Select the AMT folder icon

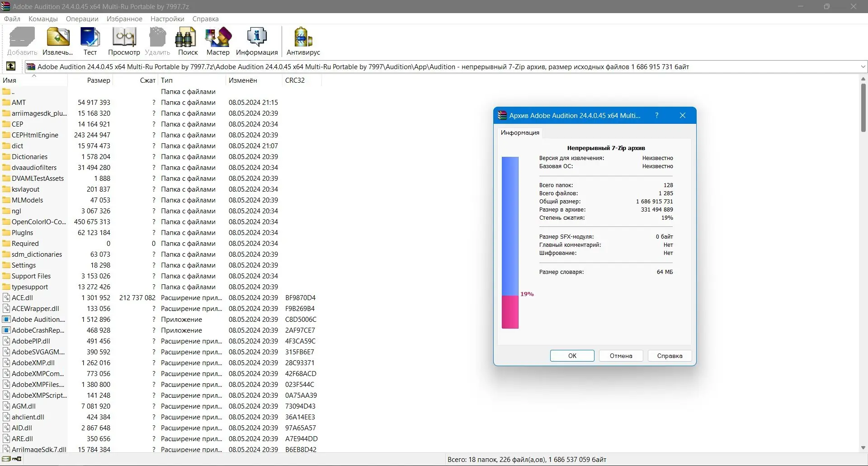tap(6, 102)
